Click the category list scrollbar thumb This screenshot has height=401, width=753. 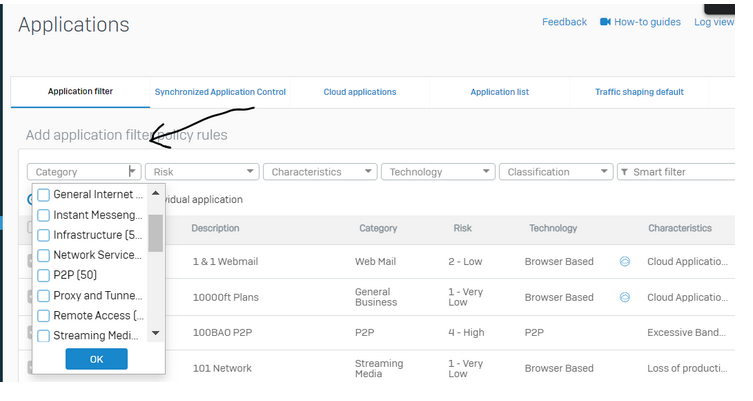click(155, 232)
